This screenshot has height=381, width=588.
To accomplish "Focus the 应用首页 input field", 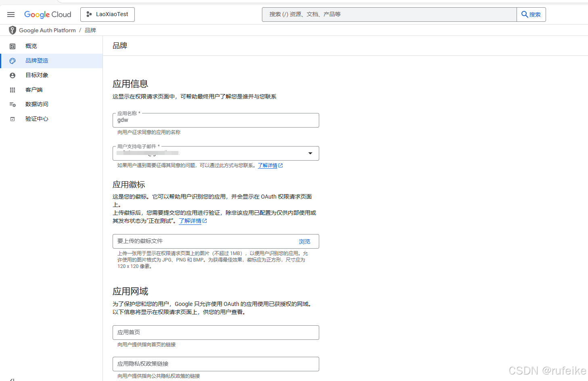I will coord(216,333).
